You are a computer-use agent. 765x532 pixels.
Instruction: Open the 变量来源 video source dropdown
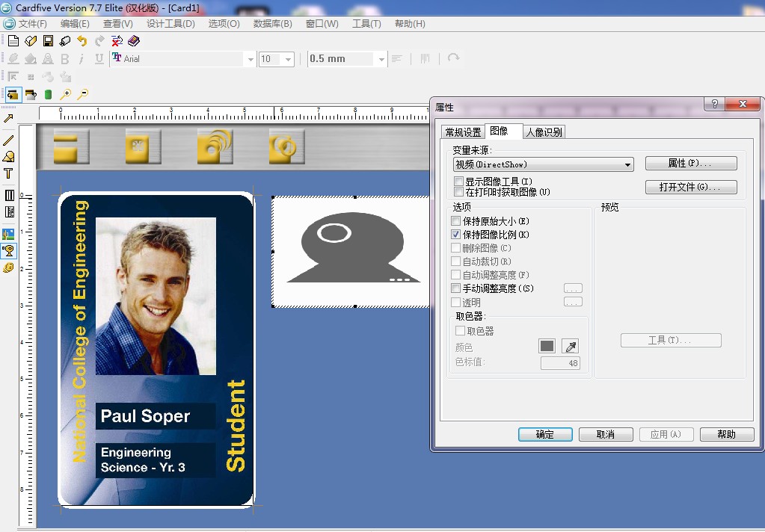(x=544, y=164)
